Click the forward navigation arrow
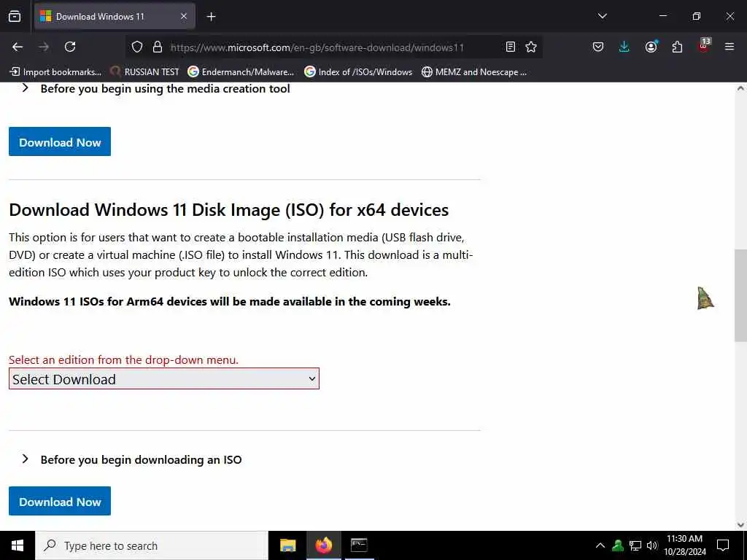Image resolution: width=747 pixels, height=560 pixels. 44,47
